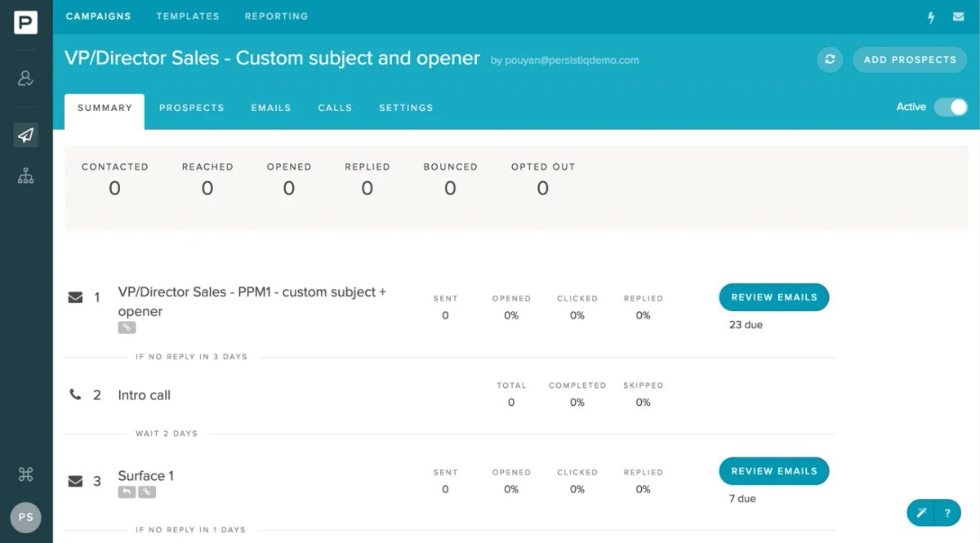Open the org chart icon in the sidebar
This screenshot has height=543, width=980.
click(x=26, y=176)
